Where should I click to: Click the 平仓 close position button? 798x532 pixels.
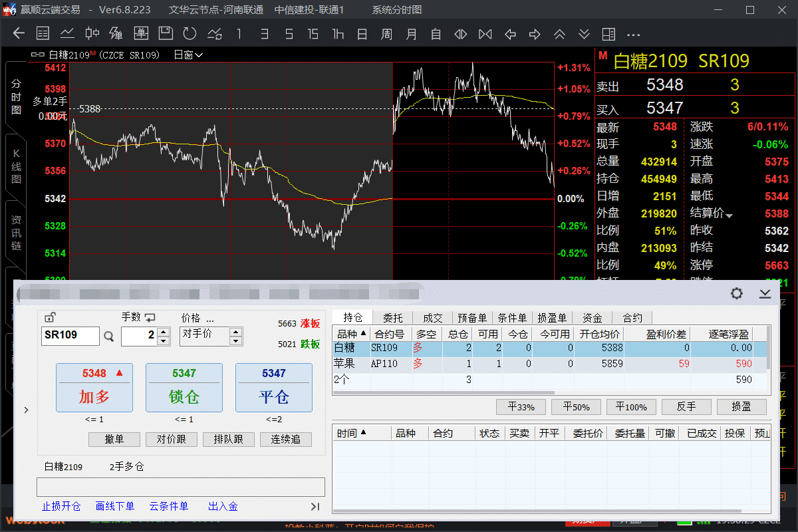274,388
